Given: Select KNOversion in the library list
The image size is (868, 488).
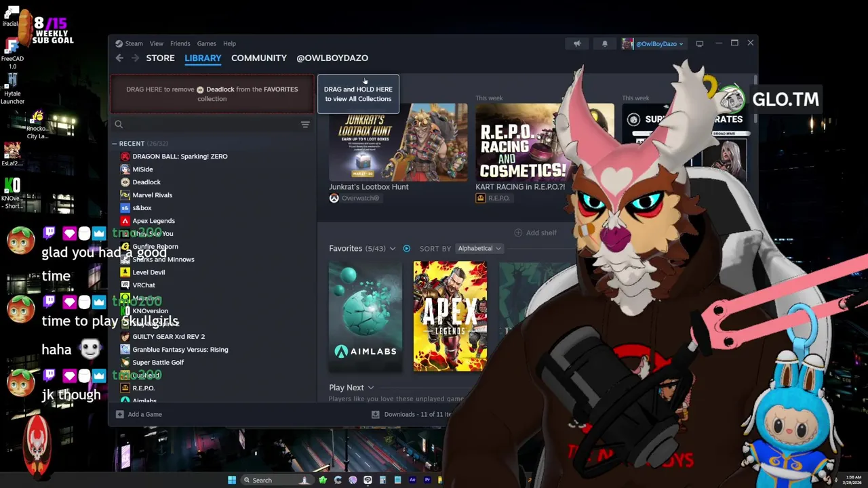Looking at the screenshot, I should click(150, 311).
